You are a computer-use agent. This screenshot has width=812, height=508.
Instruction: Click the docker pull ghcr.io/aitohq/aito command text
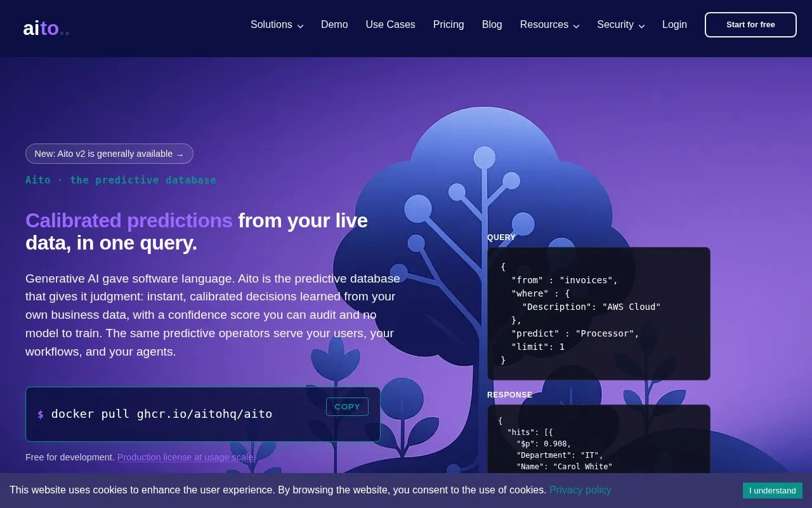pyautogui.click(x=162, y=414)
